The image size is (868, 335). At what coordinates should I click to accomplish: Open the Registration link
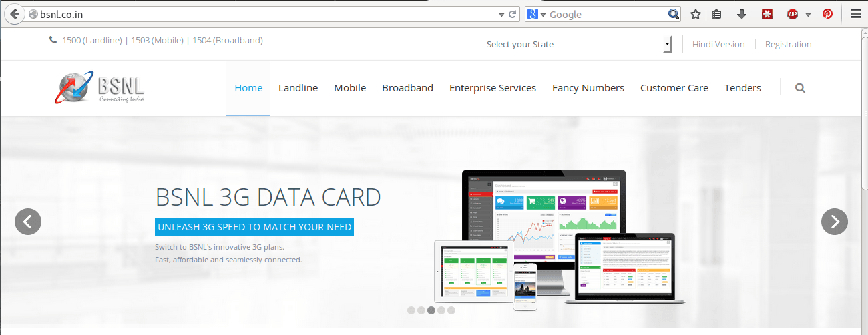click(x=789, y=44)
